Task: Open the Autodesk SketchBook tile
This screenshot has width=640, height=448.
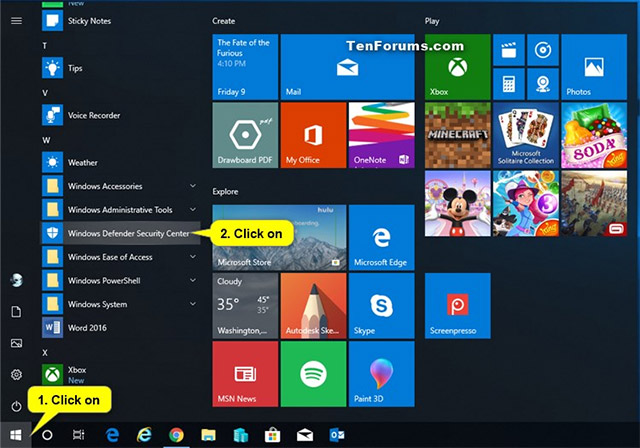Action: [313, 306]
